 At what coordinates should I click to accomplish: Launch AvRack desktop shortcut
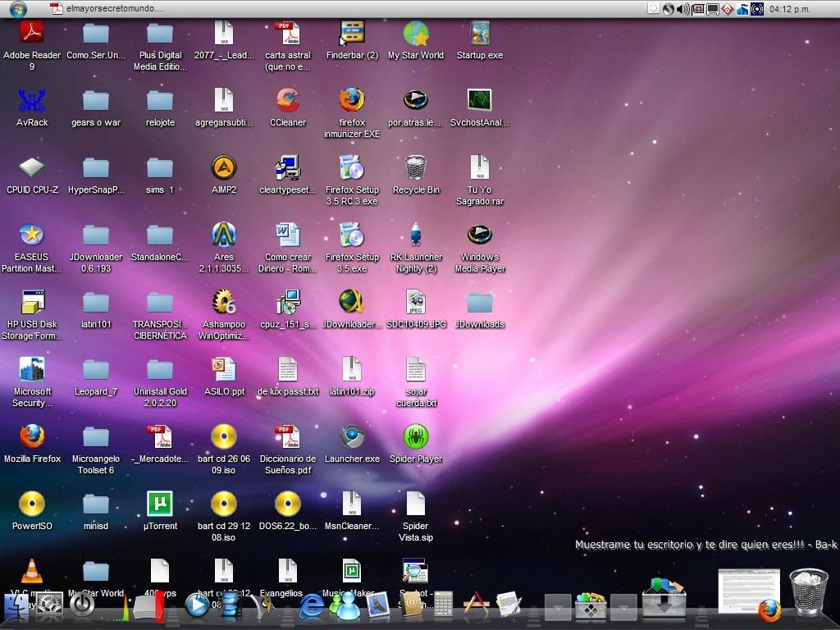32,100
